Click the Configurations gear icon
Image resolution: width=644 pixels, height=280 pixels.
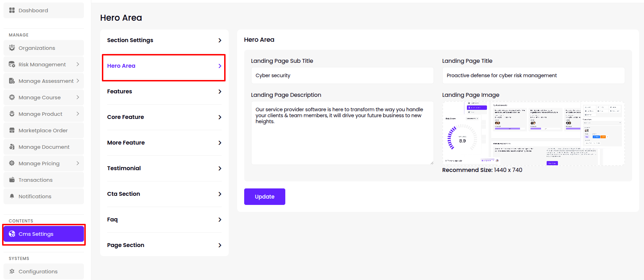[12, 271]
